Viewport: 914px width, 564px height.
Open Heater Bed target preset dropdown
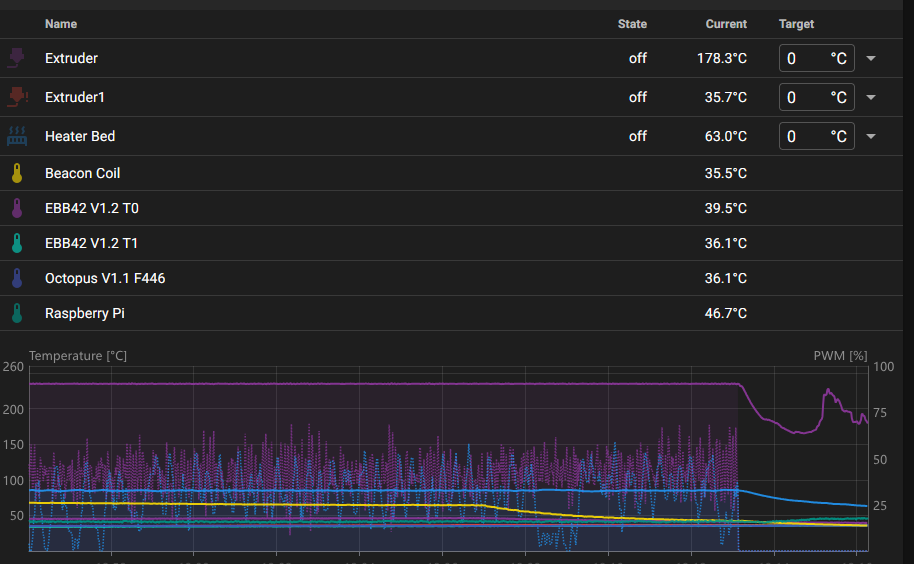click(x=871, y=136)
